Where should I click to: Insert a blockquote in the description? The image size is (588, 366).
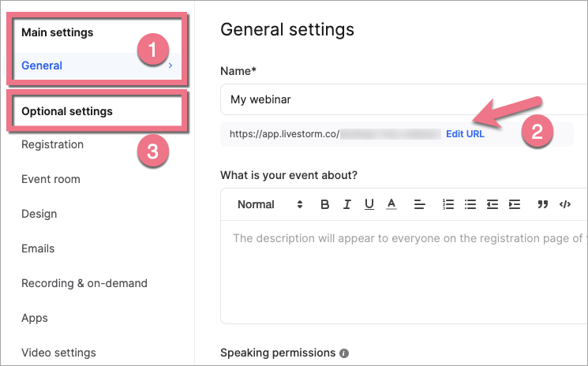click(542, 204)
